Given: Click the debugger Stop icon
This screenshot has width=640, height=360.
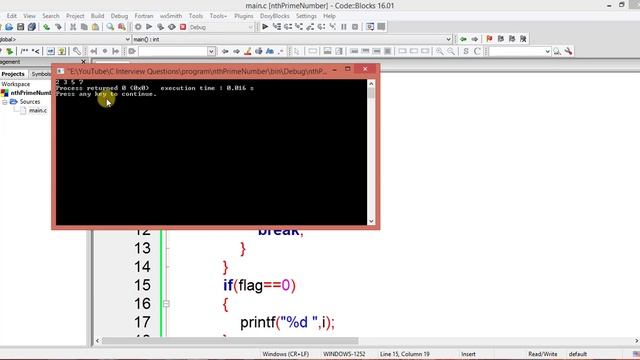Looking at the screenshot, I should click(x=355, y=27).
